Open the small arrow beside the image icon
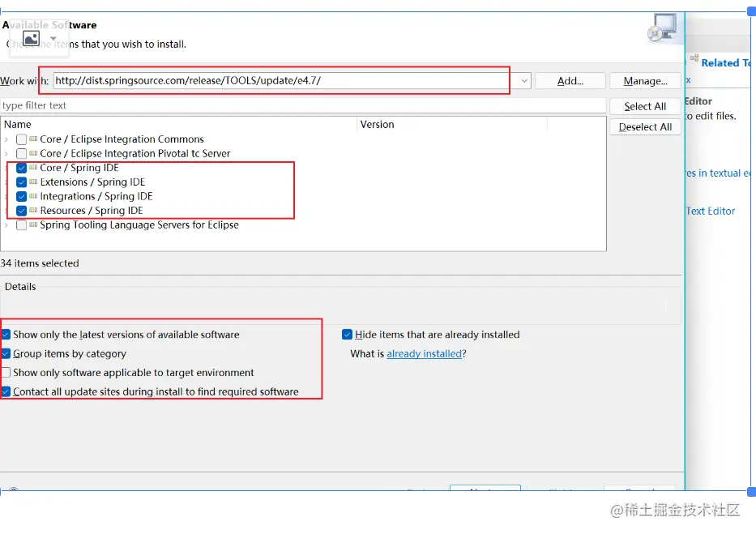Image resolution: width=756 pixels, height=534 pixels. 53,38
